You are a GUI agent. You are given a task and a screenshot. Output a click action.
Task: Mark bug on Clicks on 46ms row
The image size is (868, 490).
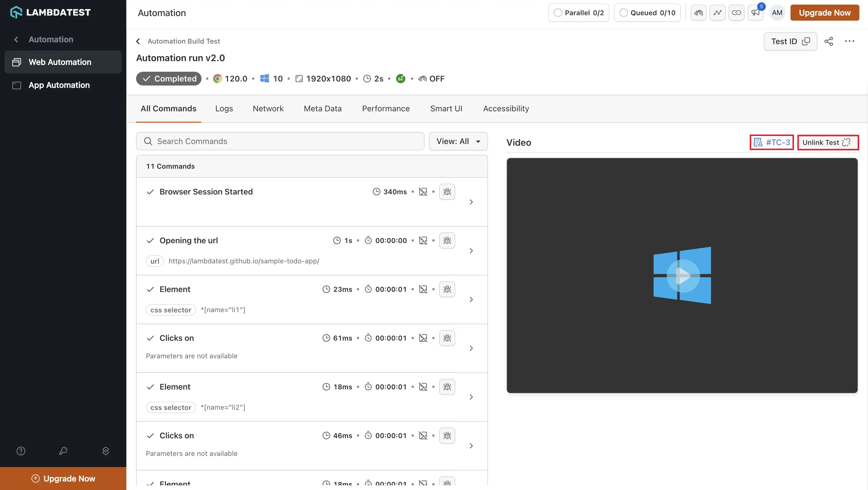click(x=447, y=436)
